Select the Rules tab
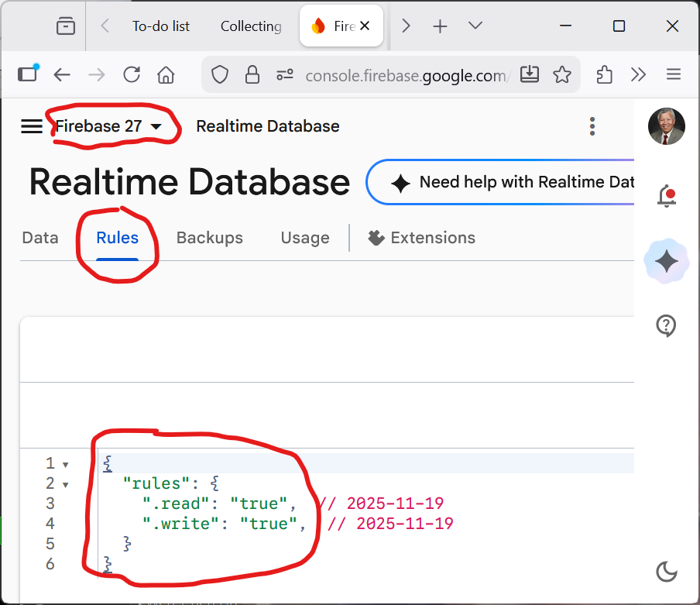Image resolution: width=700 pixels, height=605 pixels. [118, 238]
